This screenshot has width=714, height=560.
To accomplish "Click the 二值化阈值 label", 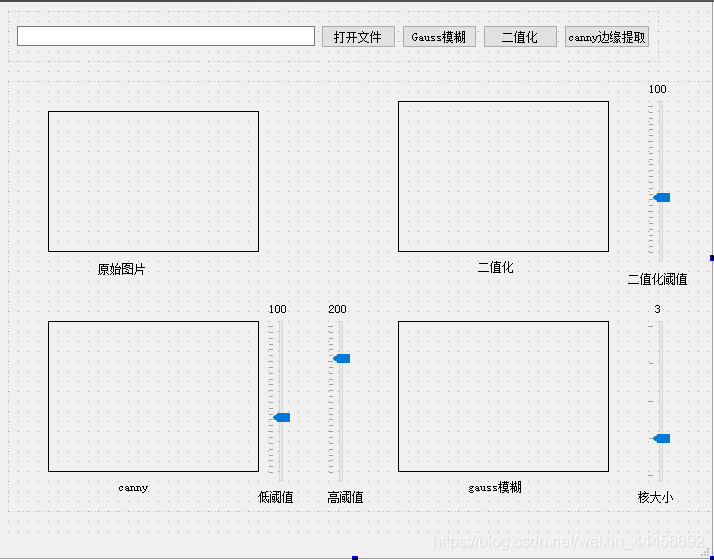I will coord(658,279).
